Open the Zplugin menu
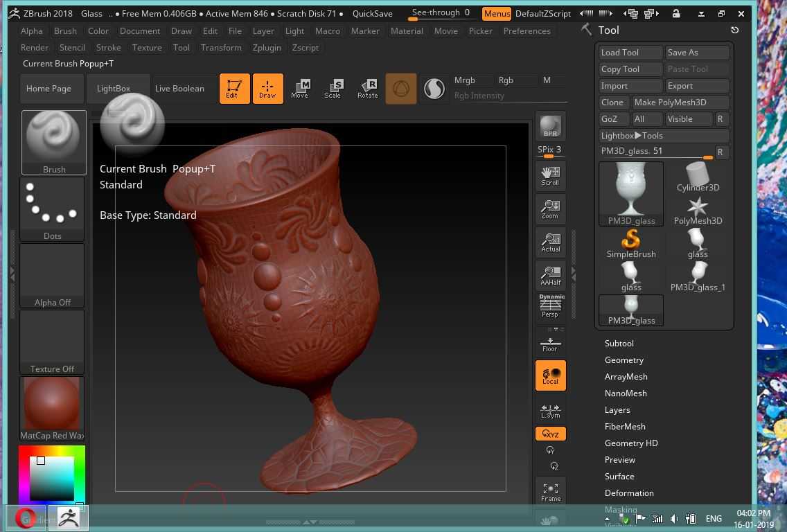Viewport: 787px width, 532px height. [267, 48]
